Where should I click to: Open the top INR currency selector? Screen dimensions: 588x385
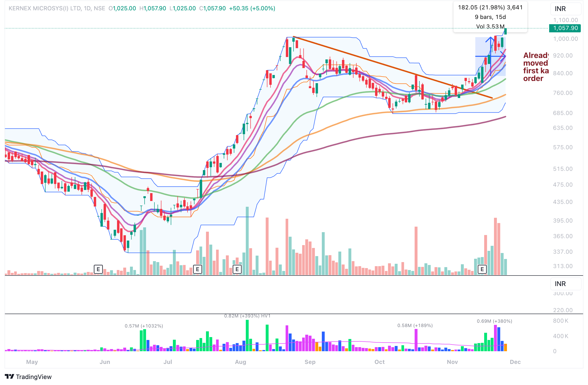click(565, 9)
